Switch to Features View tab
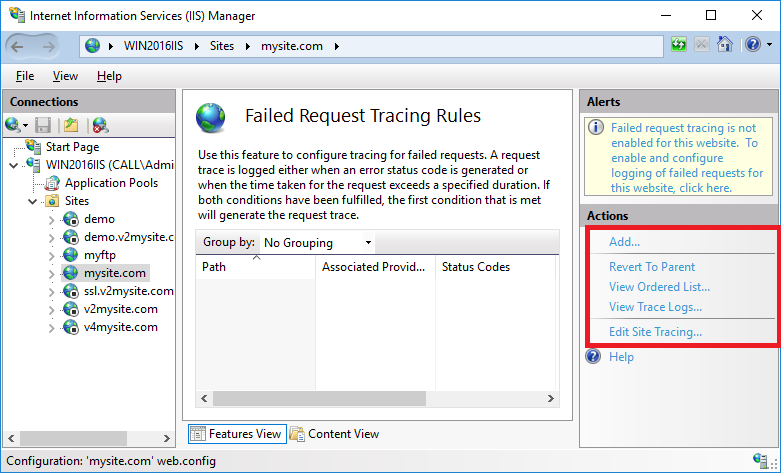The height and width of the screenshot is (473, 781). pos(237,434)
